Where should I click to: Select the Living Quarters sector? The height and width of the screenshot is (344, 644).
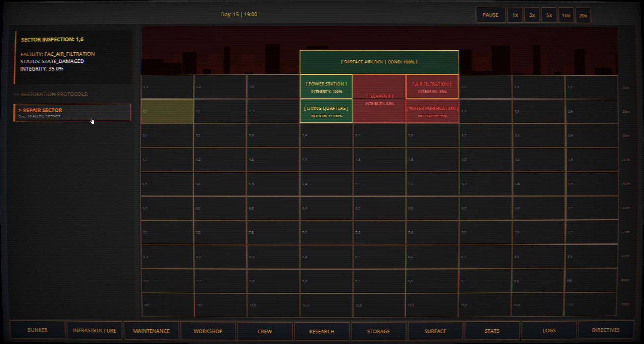326,111
